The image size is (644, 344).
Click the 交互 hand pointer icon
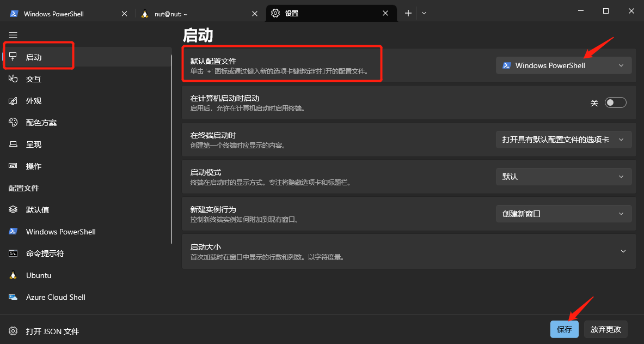click(x=13, y=79)
